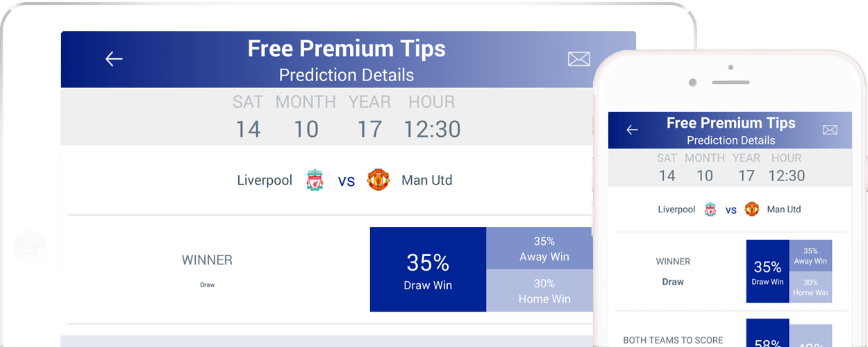The width and height of the screenshot is (868, 347).
Task: Tap the 35% Draw Win tile on phone
Action: pyautogui.click(x=767, y=271)
